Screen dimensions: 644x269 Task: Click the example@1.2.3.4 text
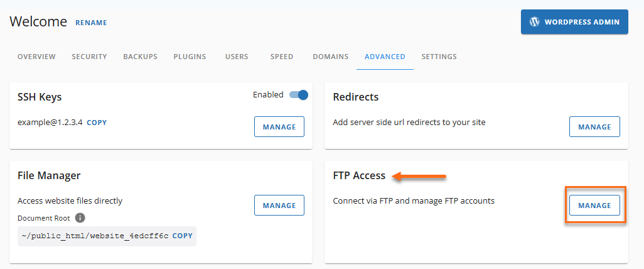click(50, 122)
